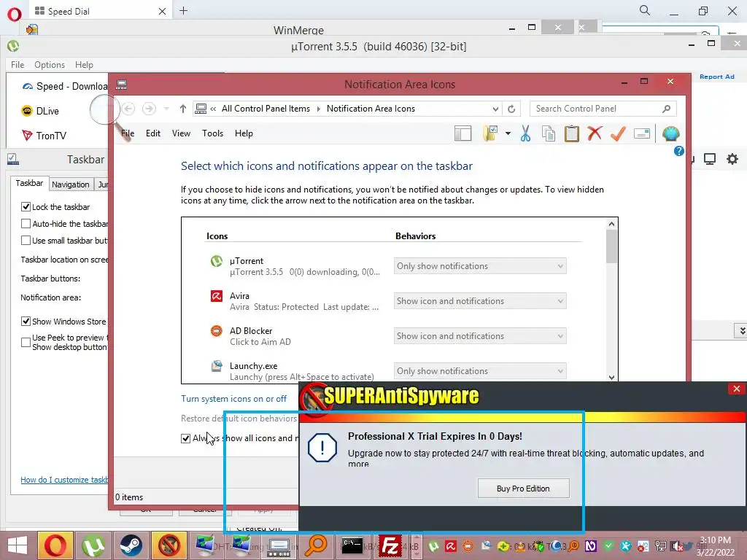Open uTorrent from the taskbar
Screen dimensions: 747x560
tap(93, 545)
